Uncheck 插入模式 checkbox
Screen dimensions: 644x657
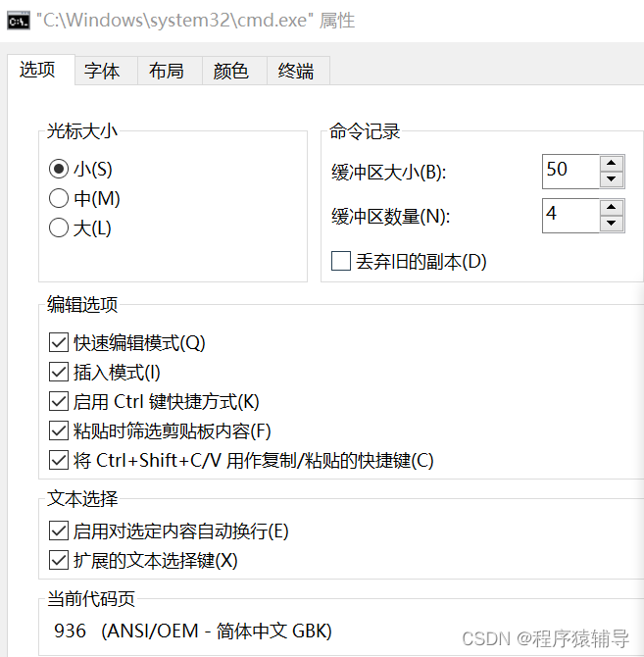[58, 372]
